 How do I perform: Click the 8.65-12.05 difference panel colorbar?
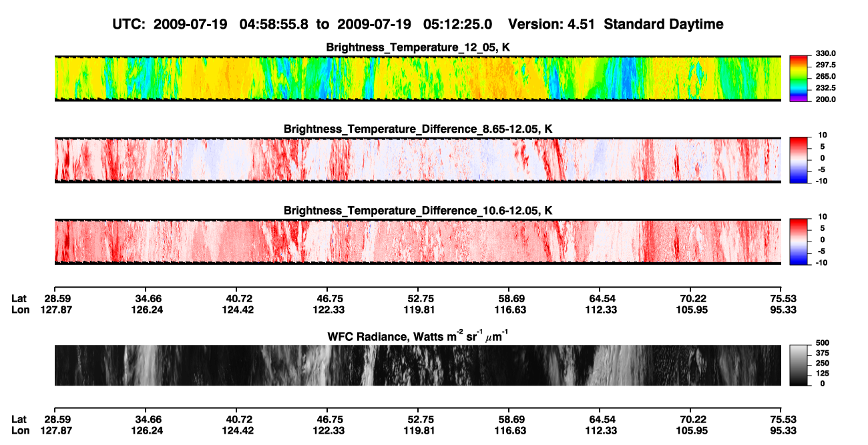point(798,159)
